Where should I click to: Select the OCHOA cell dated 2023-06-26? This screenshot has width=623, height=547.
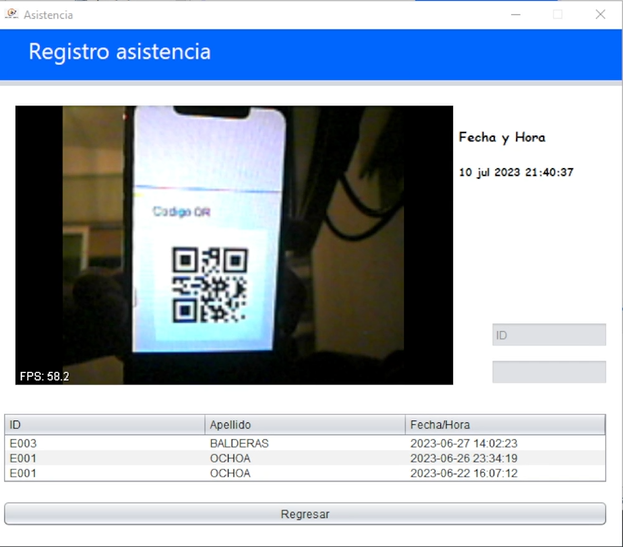(305, 458)
